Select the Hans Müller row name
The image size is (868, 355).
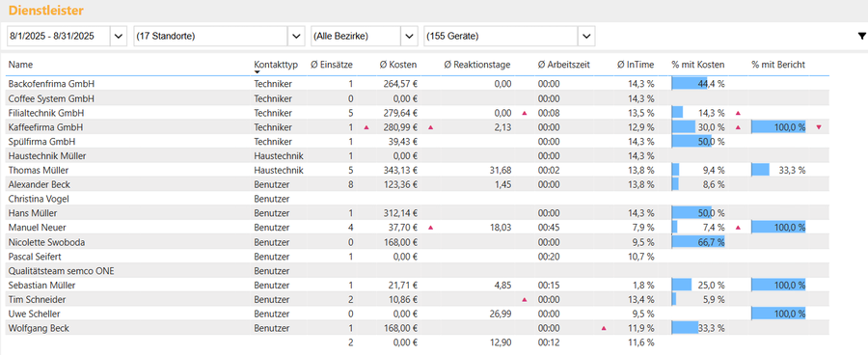pos(33,213)
